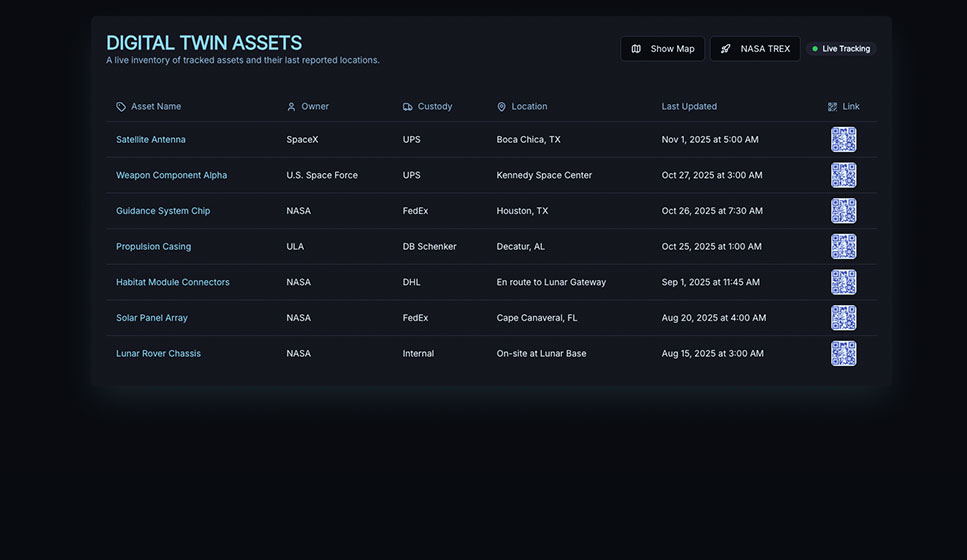Click the Guidance System Chip QR code
Image resolution: width=967 pixels, height=560 pixels.
[x=843, y=211]
